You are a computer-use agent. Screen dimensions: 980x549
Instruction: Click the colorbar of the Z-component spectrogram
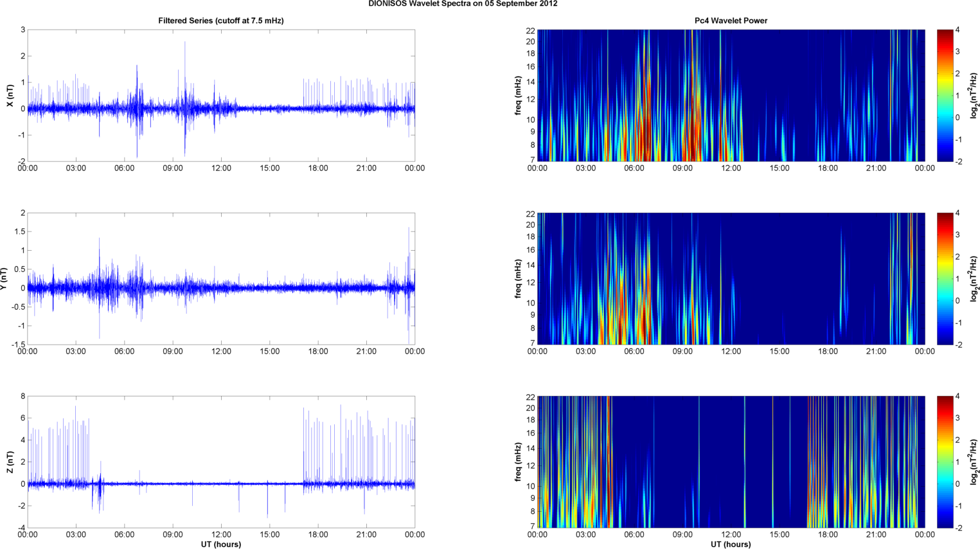[x=945, y=462]
